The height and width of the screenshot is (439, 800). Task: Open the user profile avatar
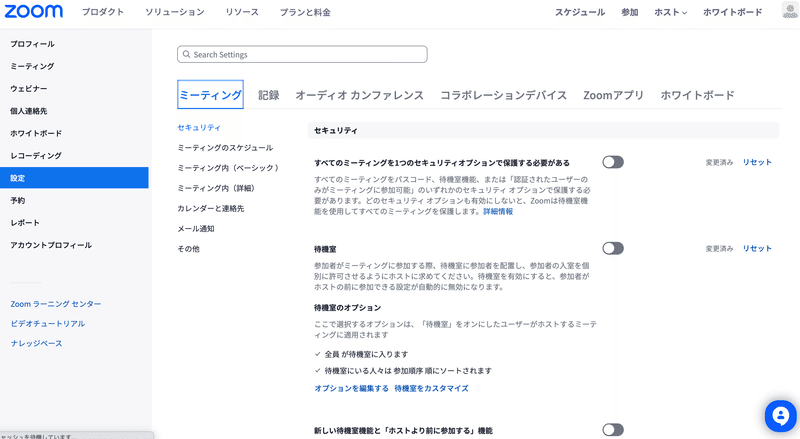[x=790, y=10]
